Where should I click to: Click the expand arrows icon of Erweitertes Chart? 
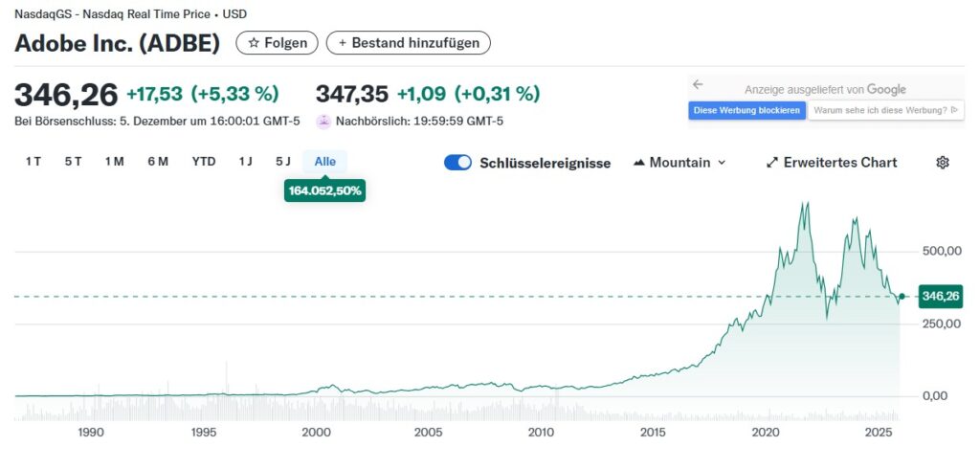point(772,163)
